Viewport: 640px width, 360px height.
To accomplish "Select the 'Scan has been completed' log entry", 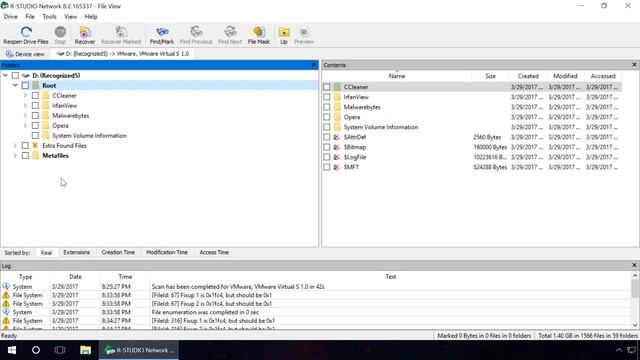I will 316,287.
